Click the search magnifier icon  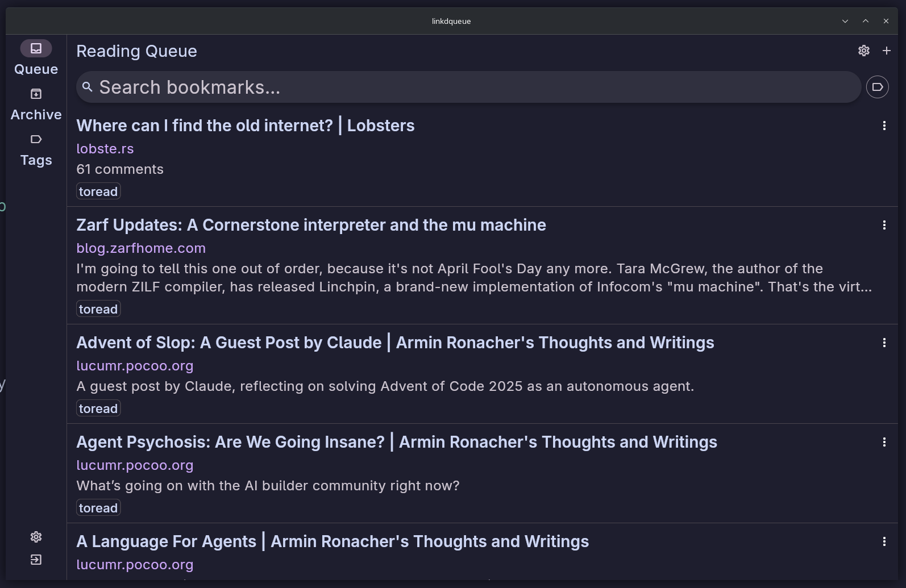click(x=87, y=87)
